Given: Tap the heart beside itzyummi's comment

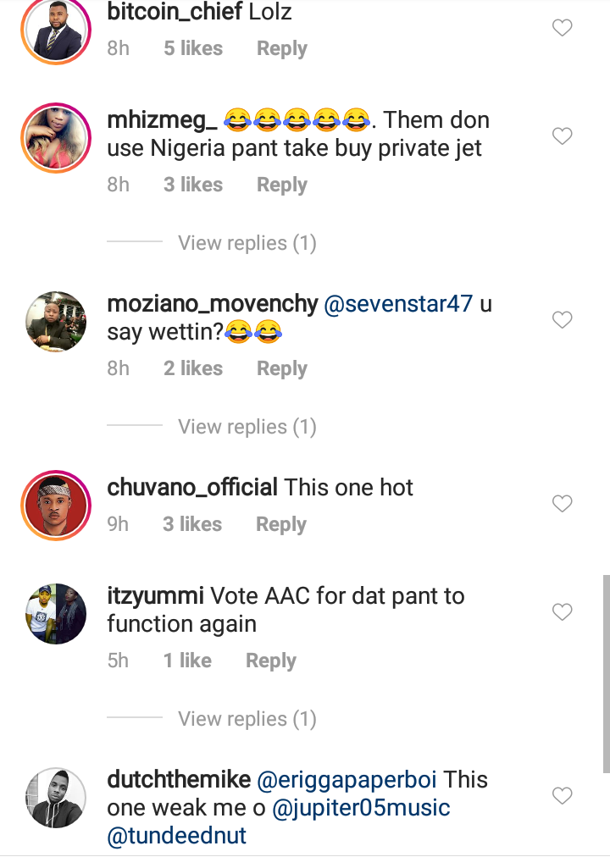Looking at the screenshot, I should click(563, 611).
